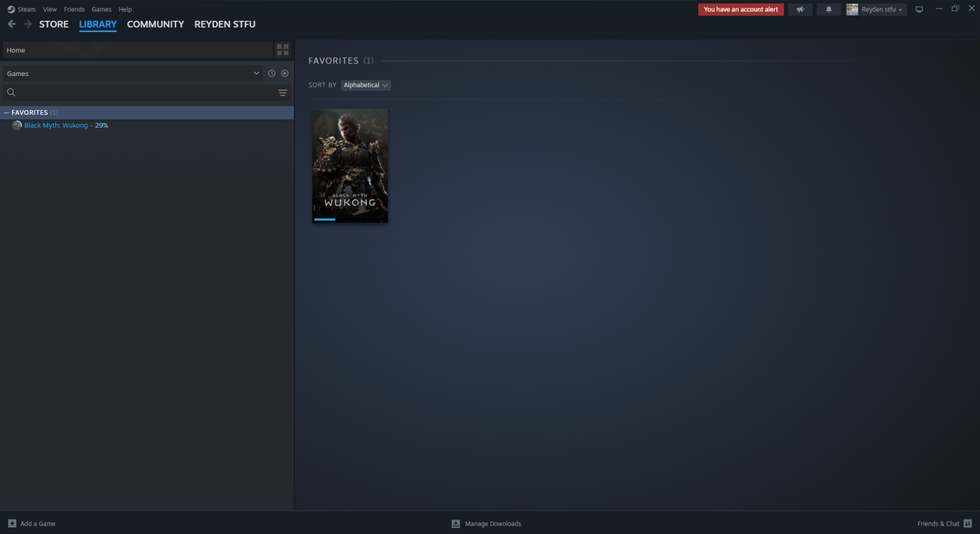Click the Manage Downloads arrow icon
This screenshot has height=534, width=980.
coord(456,523)
